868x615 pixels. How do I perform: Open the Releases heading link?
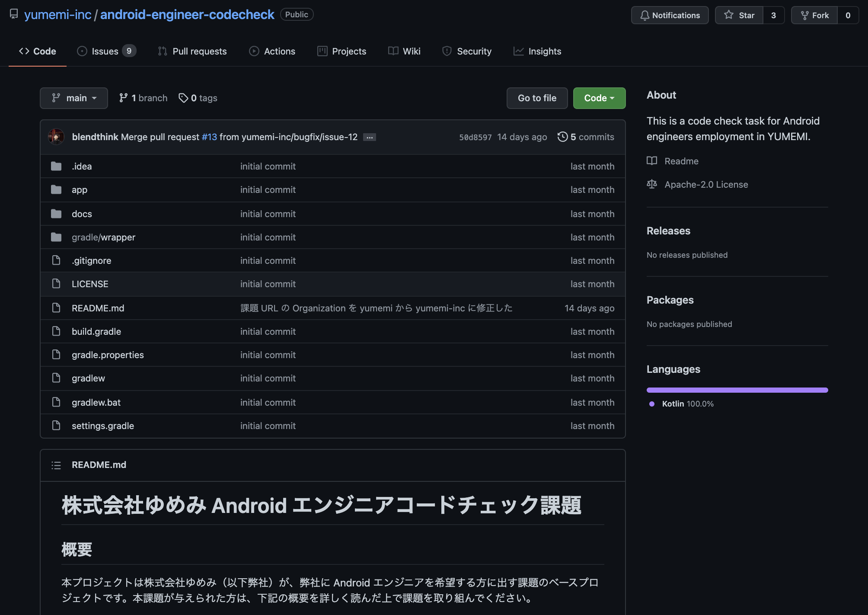[668, 231]
